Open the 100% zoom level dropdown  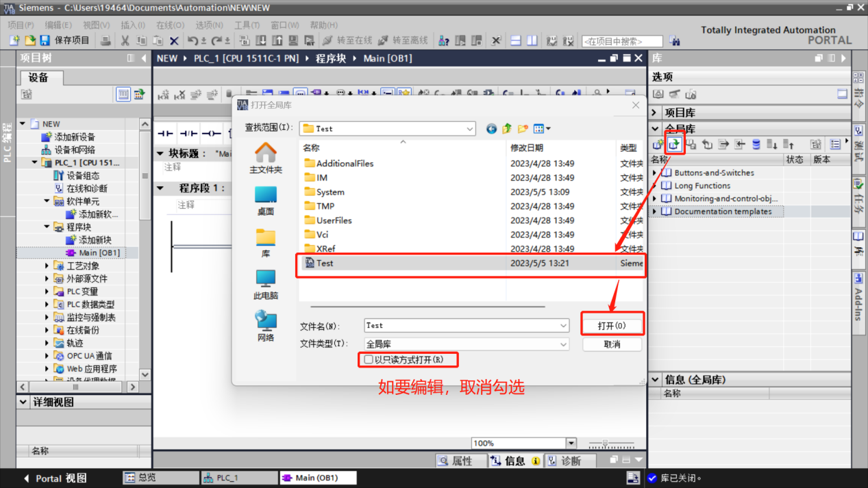click(571, 443)
